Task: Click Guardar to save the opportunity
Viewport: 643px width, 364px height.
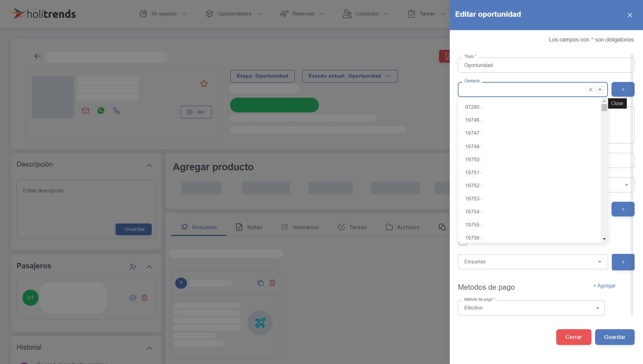Action: [x=615, y=337]
